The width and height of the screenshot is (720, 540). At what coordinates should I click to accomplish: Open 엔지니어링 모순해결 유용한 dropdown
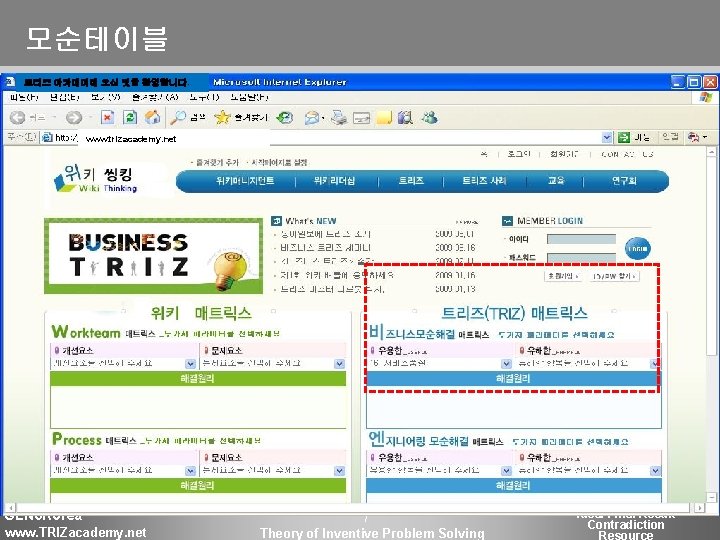(x=506, y=471)
